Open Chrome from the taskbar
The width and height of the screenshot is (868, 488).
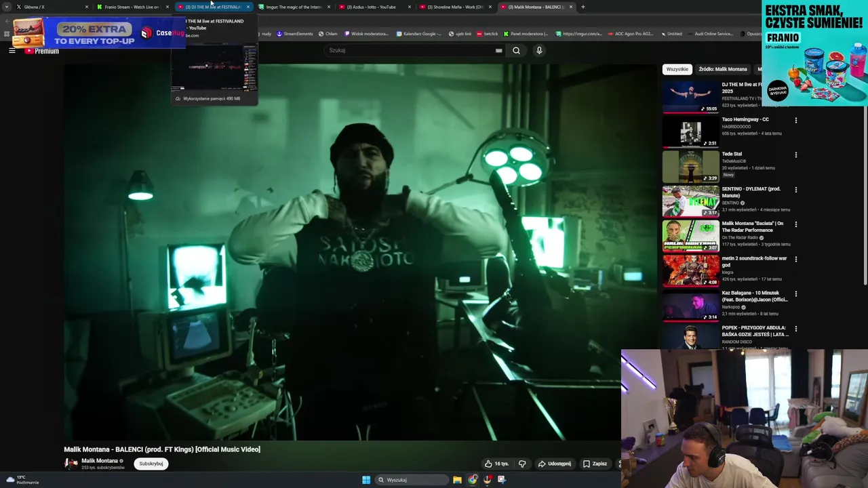click(x=473, y=480)
